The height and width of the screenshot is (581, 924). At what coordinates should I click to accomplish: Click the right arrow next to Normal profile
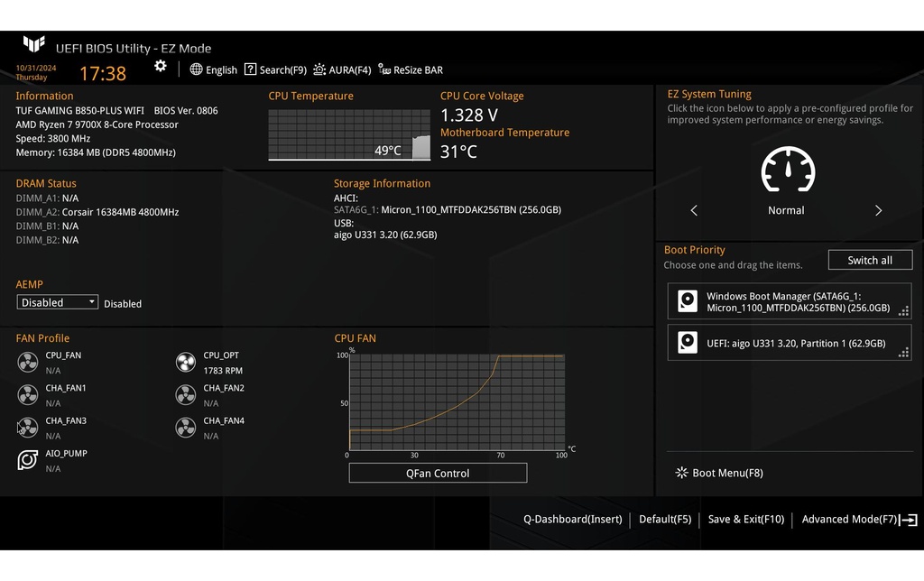pos(878,210)
